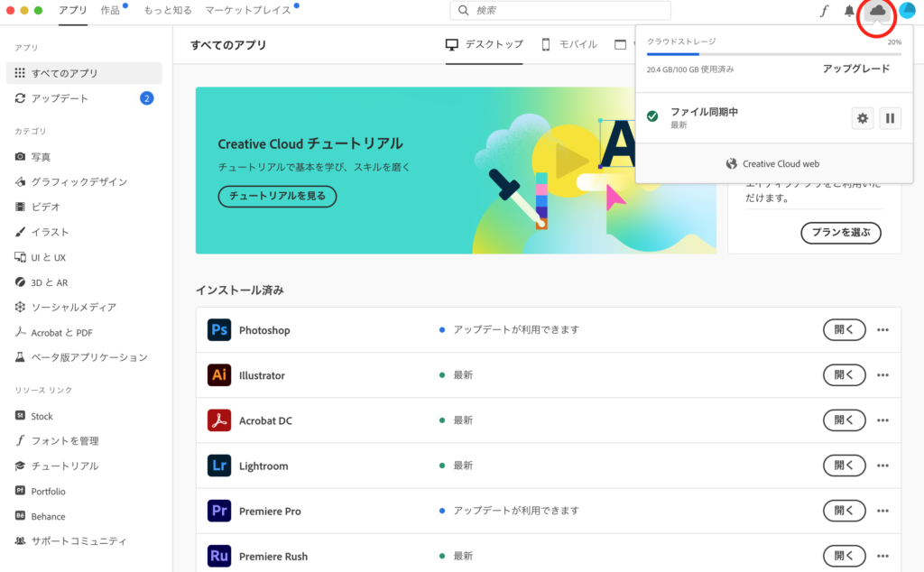The width and height of the screenshot is (924, 572).
Task: Click the 検索 search field
Action: 559,11
